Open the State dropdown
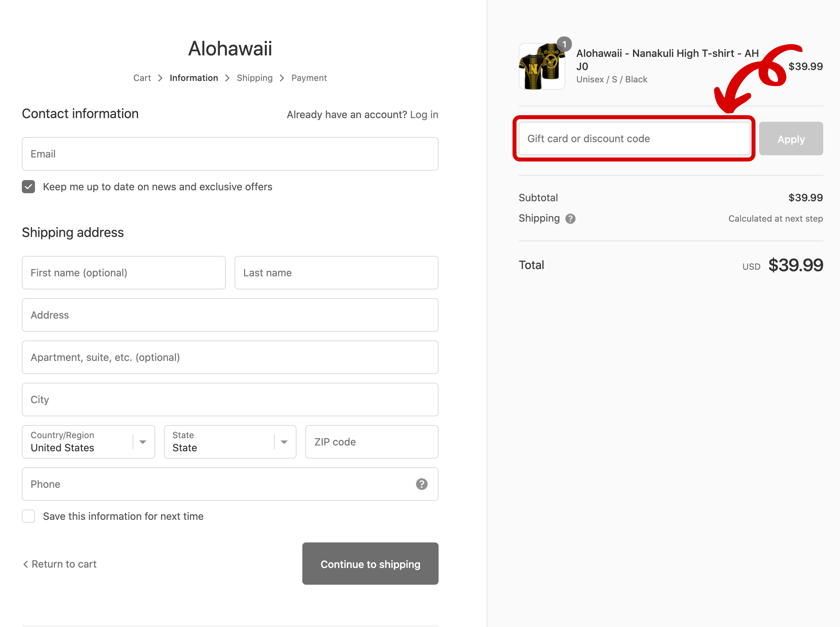This screenshot has height=627, width=840. click(230, 442)
